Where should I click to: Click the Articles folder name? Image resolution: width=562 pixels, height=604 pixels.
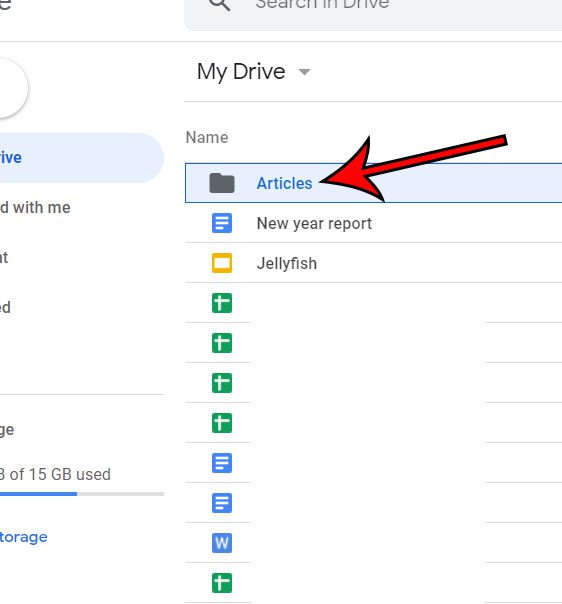(x=284, y=183)
